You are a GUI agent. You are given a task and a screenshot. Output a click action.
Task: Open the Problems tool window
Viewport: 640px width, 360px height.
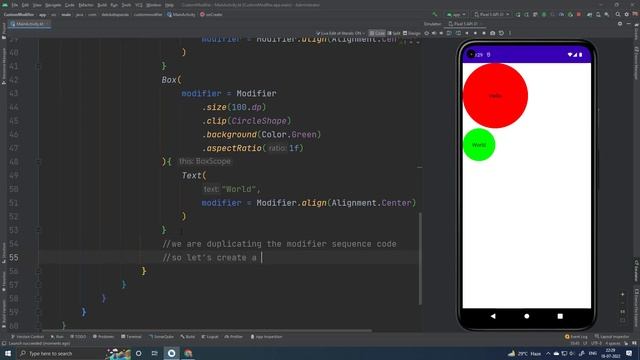103,337
